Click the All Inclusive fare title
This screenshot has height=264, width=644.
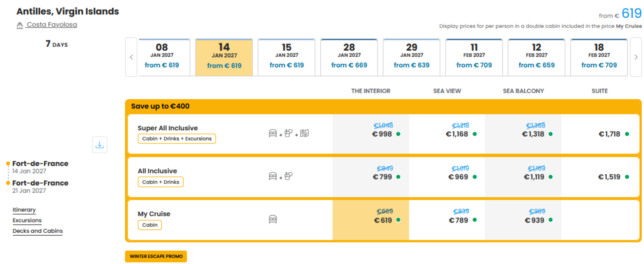[x=157, y=171]
